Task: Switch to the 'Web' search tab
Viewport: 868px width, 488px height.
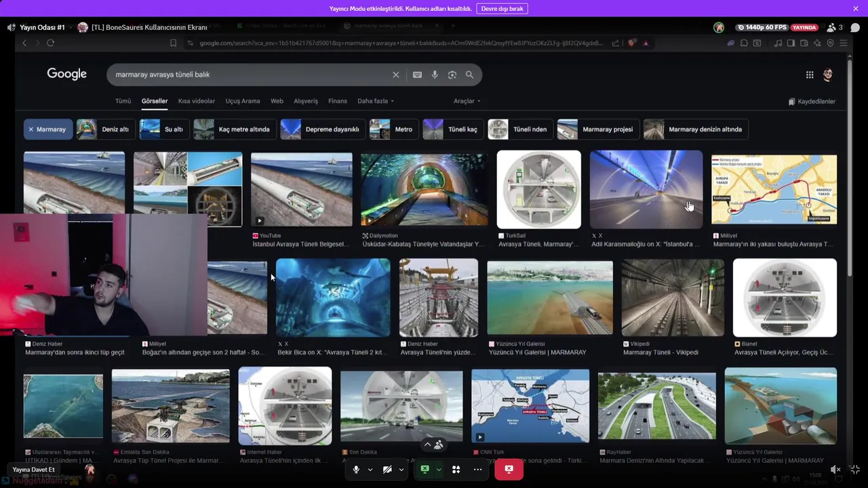Action: point(277,101)
